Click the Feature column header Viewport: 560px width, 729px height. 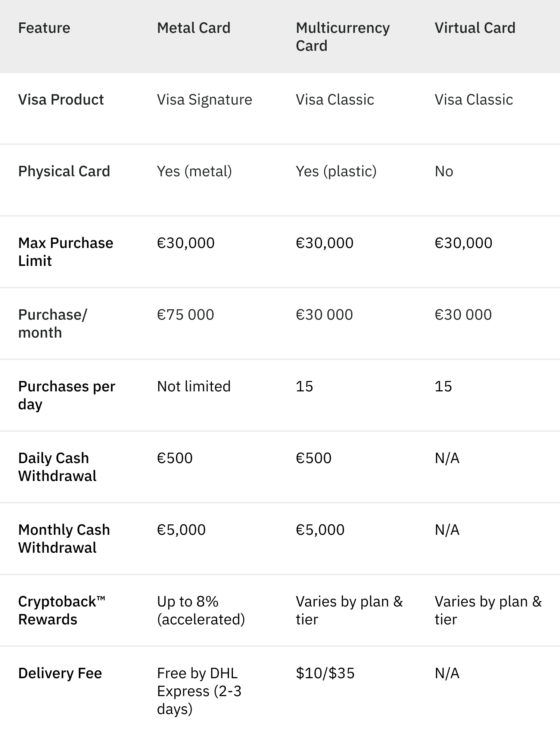click(44, 28)
